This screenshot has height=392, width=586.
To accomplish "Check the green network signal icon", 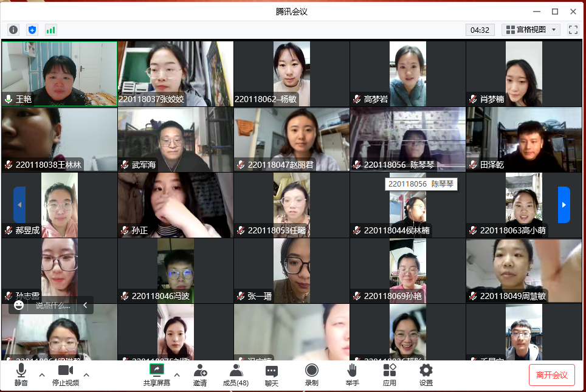I will coord(50,30).
